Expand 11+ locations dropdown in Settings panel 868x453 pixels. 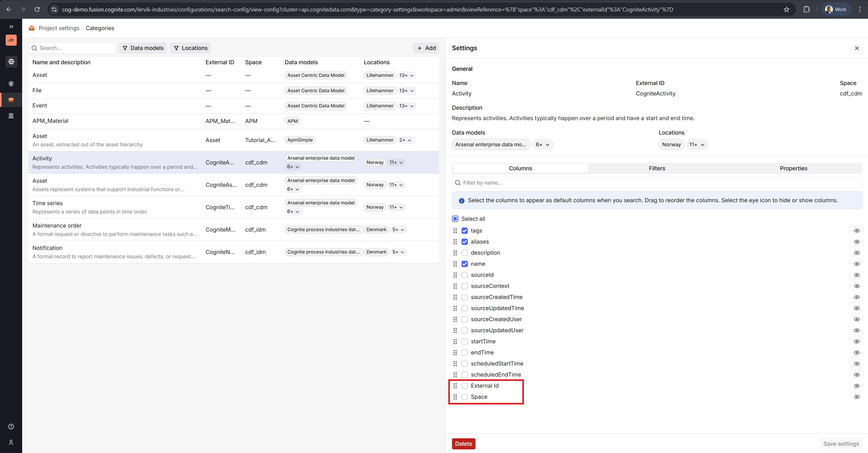point(696,145)
